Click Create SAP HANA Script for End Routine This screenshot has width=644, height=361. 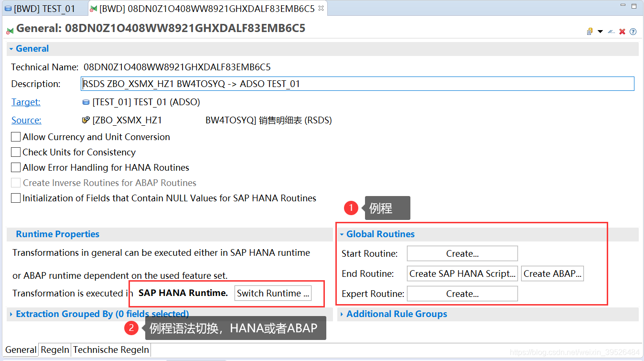click(x=462, y=273)
